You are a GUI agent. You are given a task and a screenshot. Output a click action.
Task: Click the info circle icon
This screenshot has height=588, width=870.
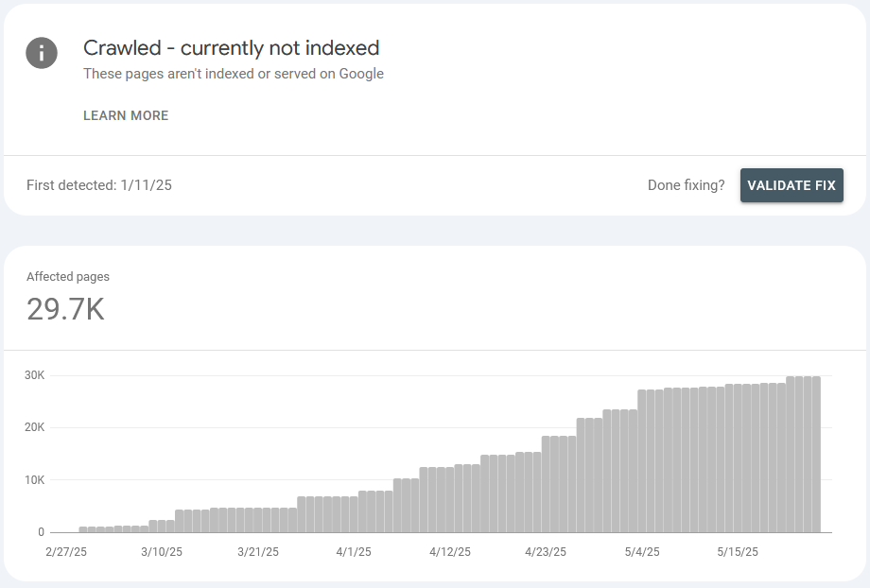click(x=42, y=53)
